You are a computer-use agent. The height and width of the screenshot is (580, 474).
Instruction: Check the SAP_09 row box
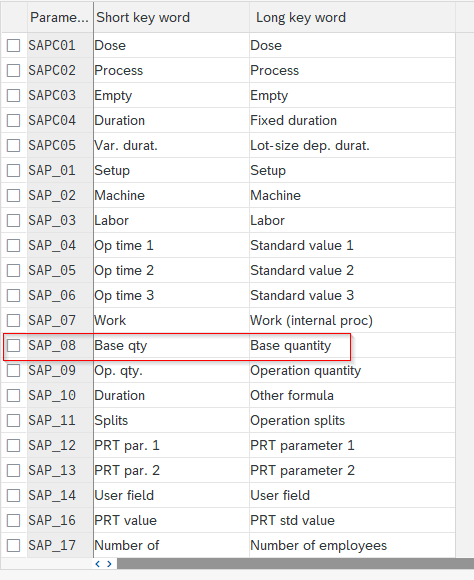click(14, 370)
